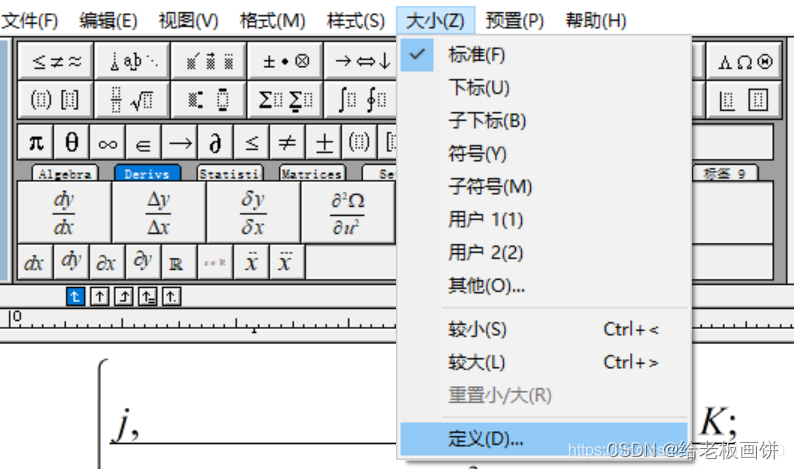Open the 帮助(H) menu
Image resolution: width=794 pixels, height=469 pixels.
[x=596, y=21]
